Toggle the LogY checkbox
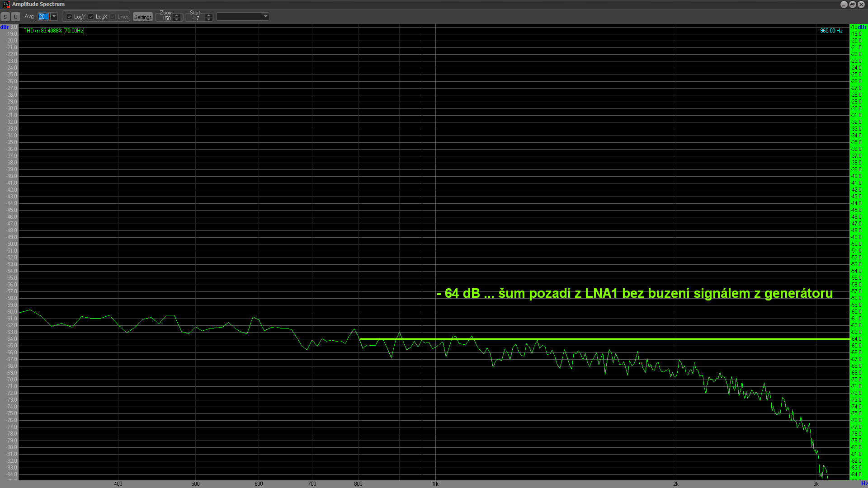Screen dimensions: 868x488 point(69,17)
